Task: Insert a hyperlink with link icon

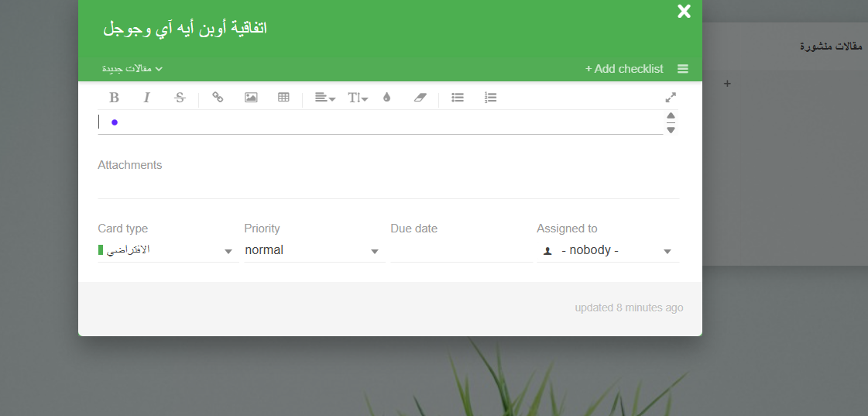Action: coord(218,98)
